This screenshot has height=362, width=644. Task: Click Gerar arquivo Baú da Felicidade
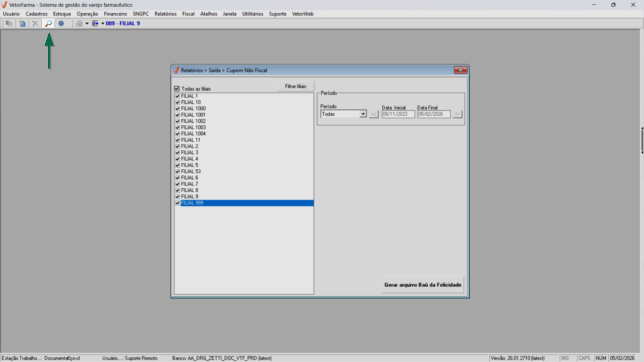click(423, 285)
